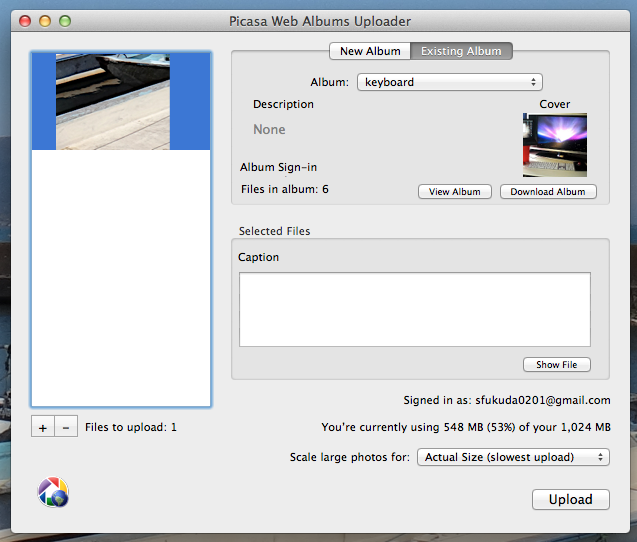
Task: Click the Picasa Web Albums logo icon
Action: coord(53,492)
